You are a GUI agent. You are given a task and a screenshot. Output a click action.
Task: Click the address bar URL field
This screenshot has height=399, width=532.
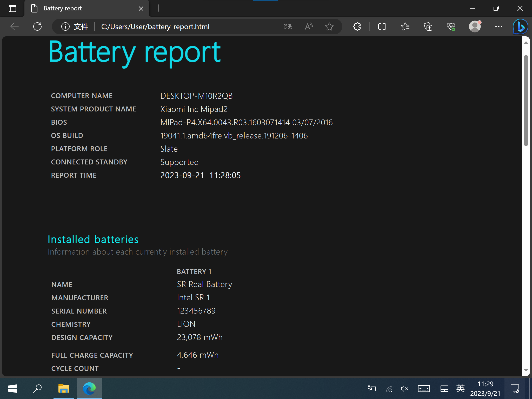pos(155,26)
